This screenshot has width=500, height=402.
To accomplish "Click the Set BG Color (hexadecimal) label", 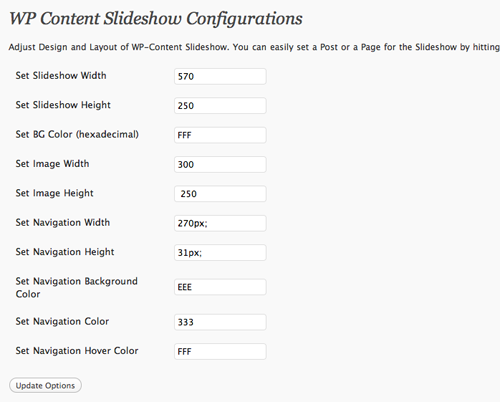I will pyautogui.click(x=77, y=134).
